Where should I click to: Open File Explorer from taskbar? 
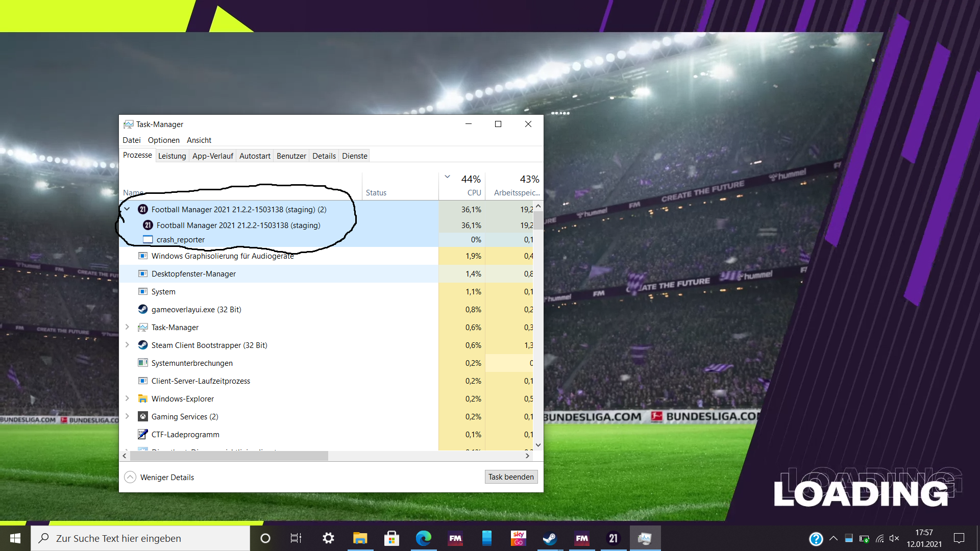click(x=360, y=538)
